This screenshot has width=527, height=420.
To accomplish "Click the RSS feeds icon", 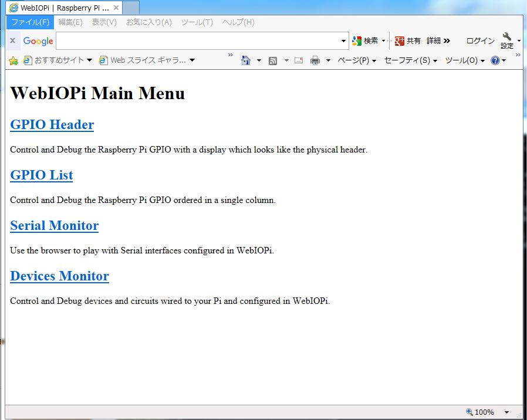I will point(273,60).
